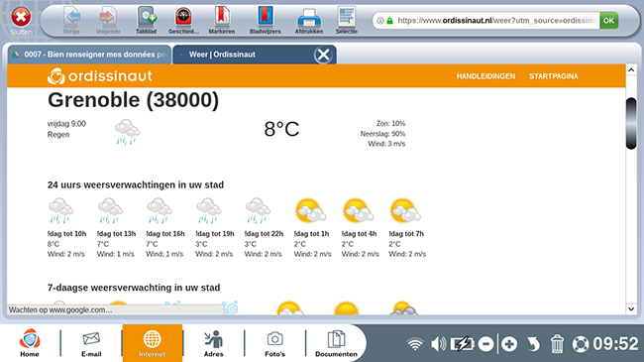644x362 pixels.
Task: Click the green padlock security icon
Action: [x=389, y=21]
